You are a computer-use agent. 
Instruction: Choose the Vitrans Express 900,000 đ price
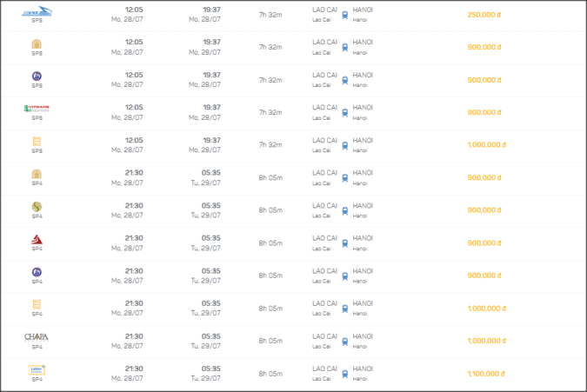(484, 113)
